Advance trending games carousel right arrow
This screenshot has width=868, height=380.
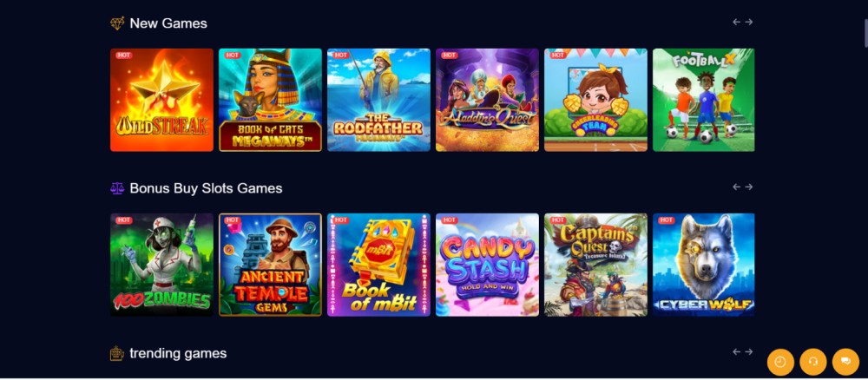[748, 351]
